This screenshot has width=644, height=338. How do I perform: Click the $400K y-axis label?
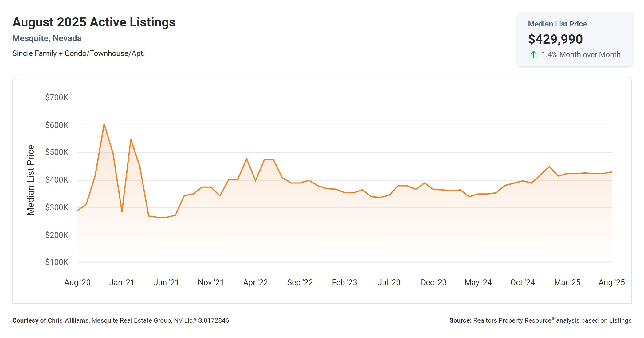[57, 180]
